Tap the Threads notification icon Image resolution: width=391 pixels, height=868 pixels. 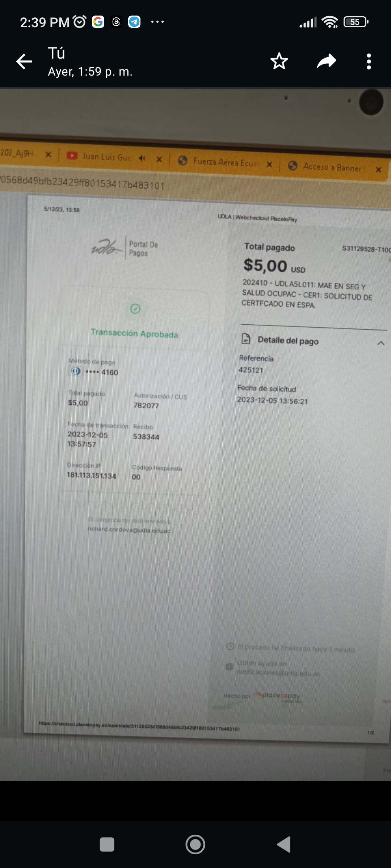(116, 22)
